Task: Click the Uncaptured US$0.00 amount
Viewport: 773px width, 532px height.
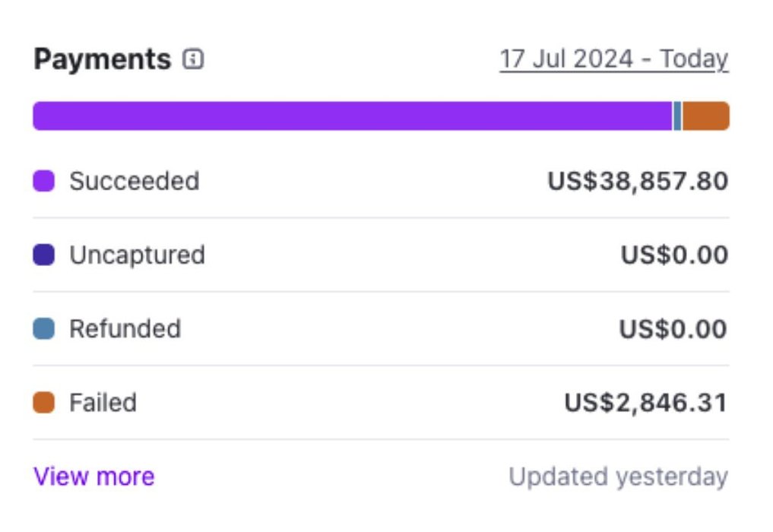Action: coord(674,255)
